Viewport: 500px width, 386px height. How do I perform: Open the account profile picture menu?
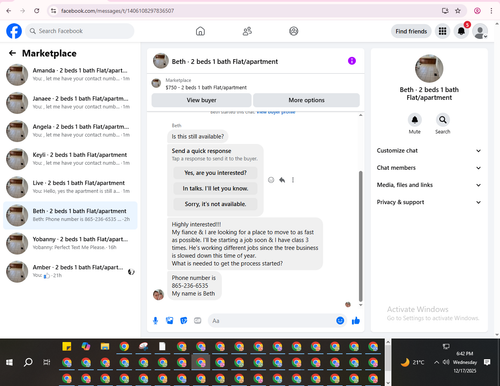pos(480,31)
